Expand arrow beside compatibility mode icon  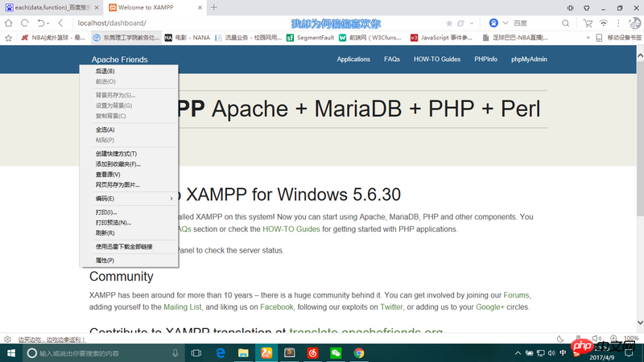pyautogui.click(x=472, y=23)
